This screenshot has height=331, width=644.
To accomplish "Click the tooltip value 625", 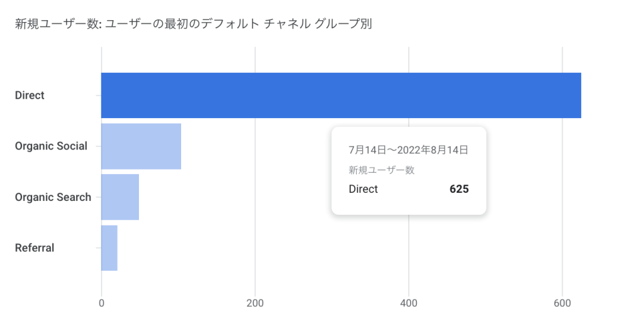I will tap(459, 189).
